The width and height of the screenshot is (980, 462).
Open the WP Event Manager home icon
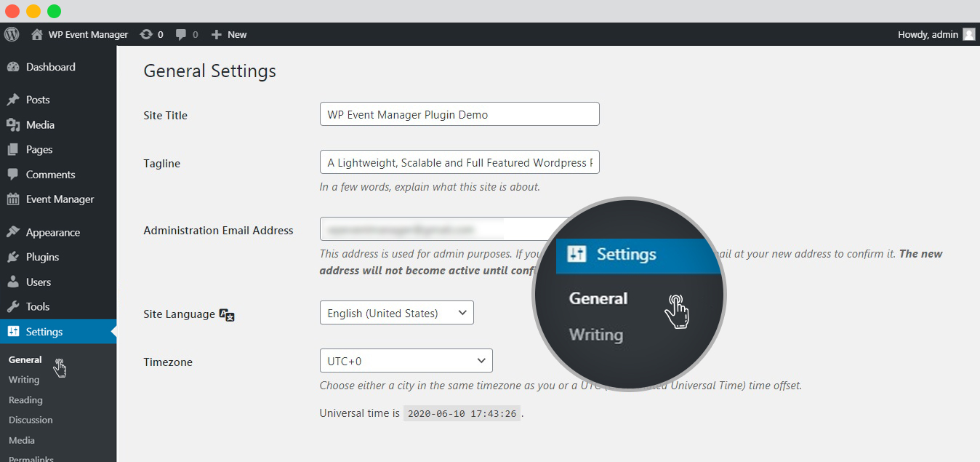pos(37,34)
